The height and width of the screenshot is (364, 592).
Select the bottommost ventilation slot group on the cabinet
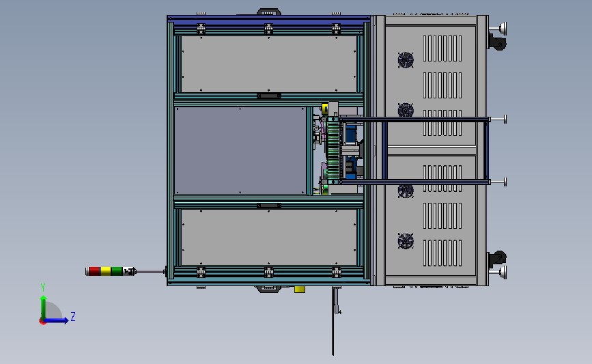click(442, 253)
